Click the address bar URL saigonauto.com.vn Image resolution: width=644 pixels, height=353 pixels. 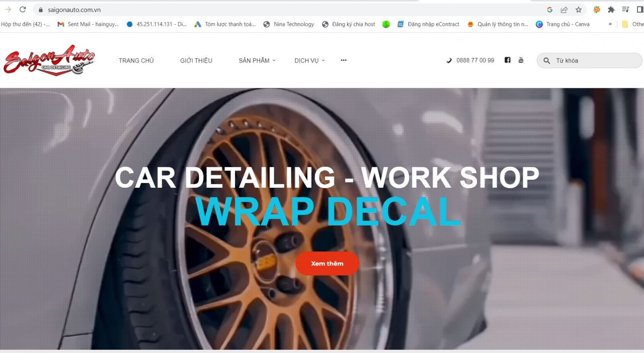(74, 10)
